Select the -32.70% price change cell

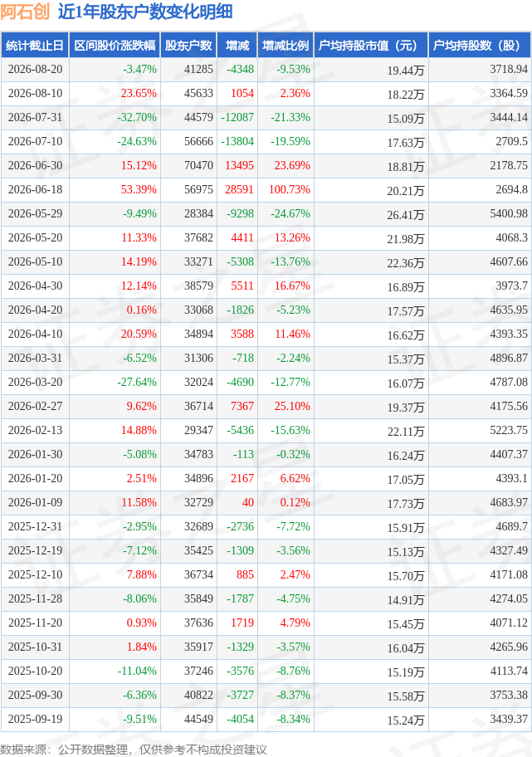(x=137, y=117)
